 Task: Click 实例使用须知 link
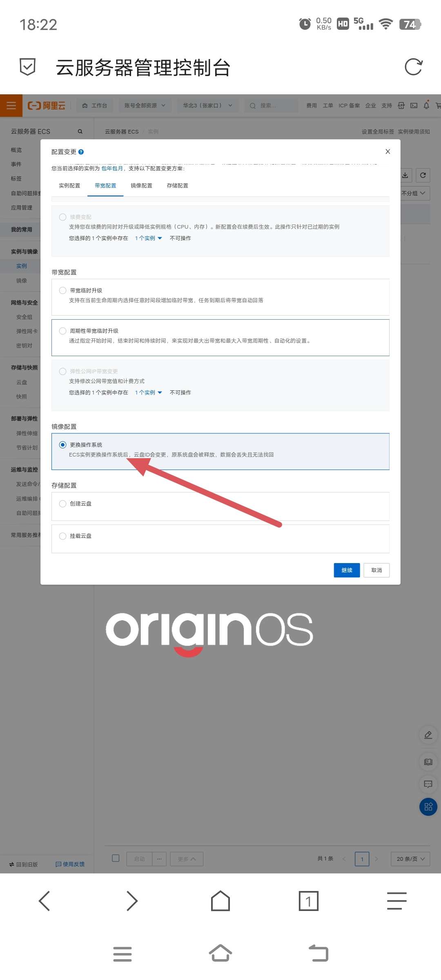414,131
